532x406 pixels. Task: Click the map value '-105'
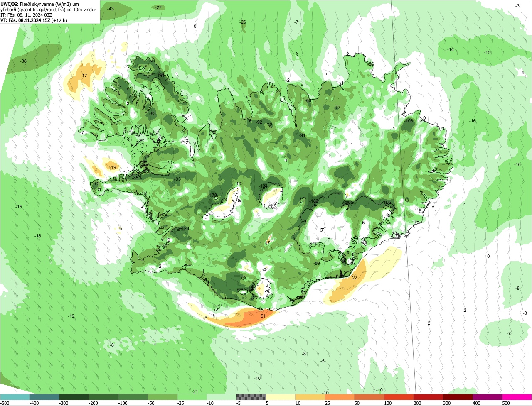387,202
